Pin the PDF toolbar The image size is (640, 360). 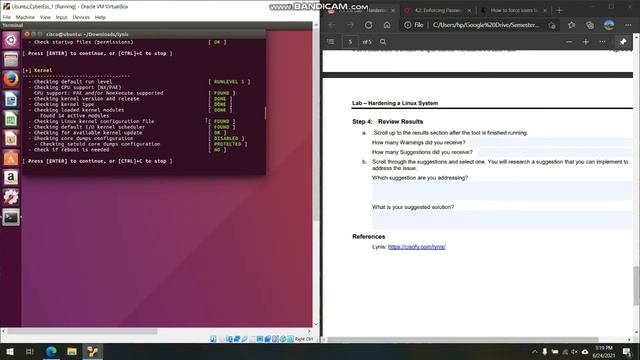[x=623, y=42]
